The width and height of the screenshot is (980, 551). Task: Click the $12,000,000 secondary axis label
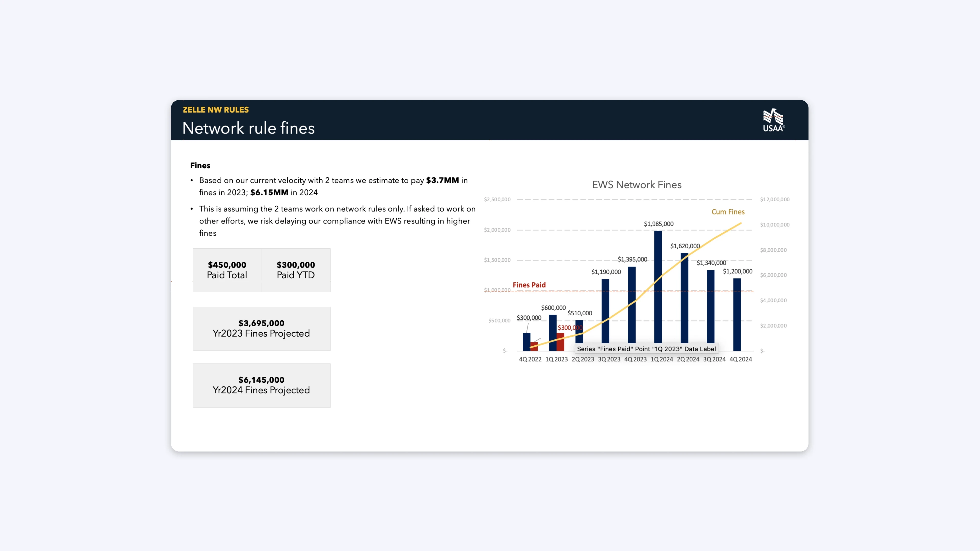775,199
